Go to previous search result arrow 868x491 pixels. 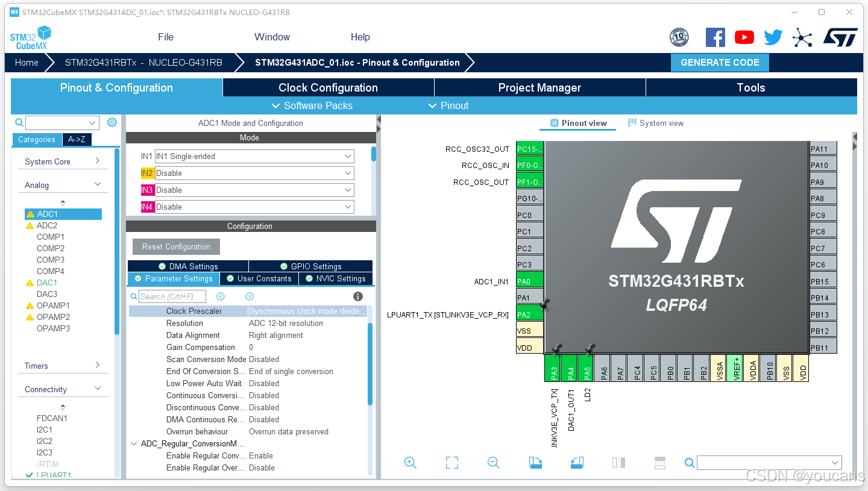221,296
